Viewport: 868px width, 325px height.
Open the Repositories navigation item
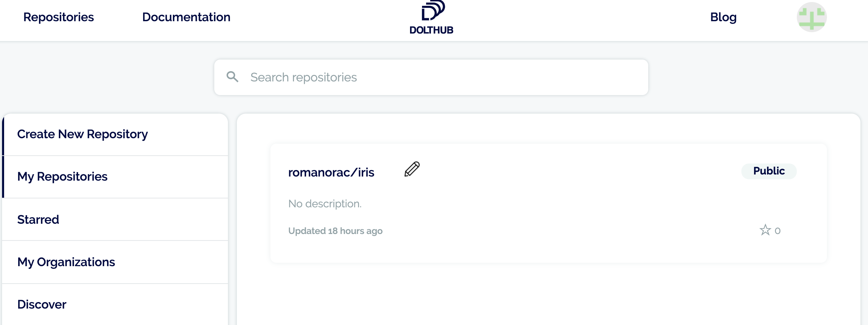click(59, 17)
